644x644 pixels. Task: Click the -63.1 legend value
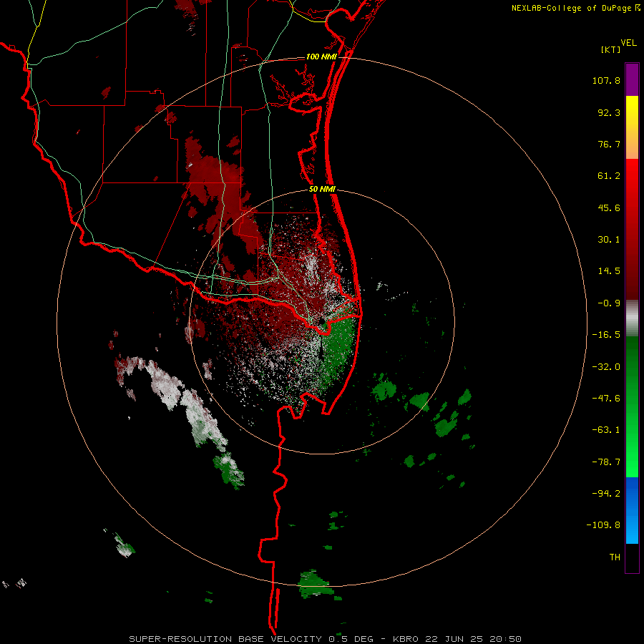click(x=606, y=430)
